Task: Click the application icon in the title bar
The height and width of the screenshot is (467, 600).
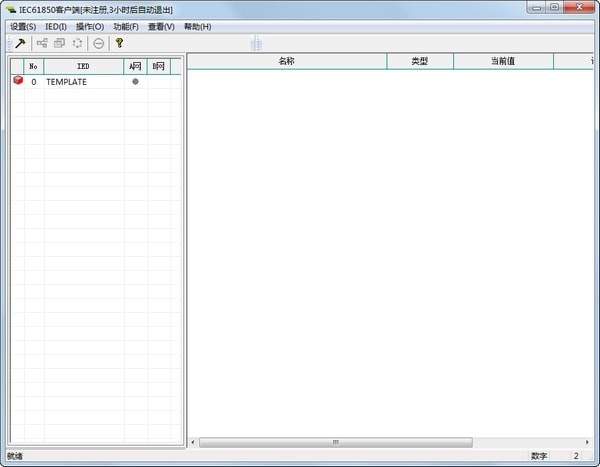Action: pos(10,9)
